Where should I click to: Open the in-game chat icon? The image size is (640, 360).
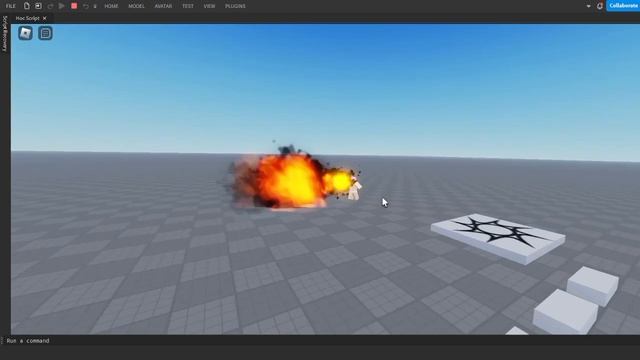(x=45, y=33)
